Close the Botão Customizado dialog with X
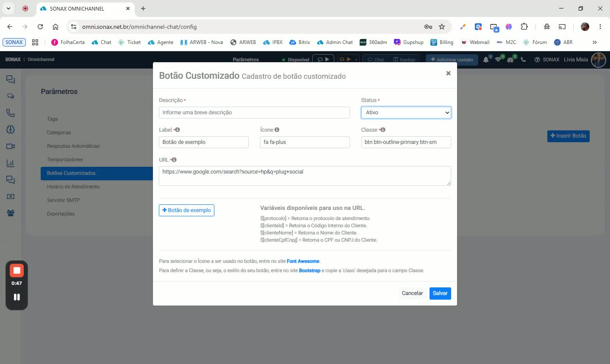Image resolution: width=610 pixels, height=364 pixels. pos(448,73)
